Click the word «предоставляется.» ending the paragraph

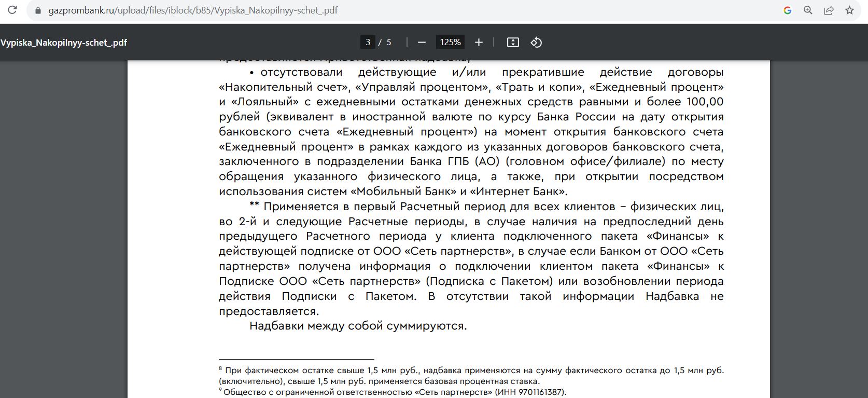[x=269, y=311]
